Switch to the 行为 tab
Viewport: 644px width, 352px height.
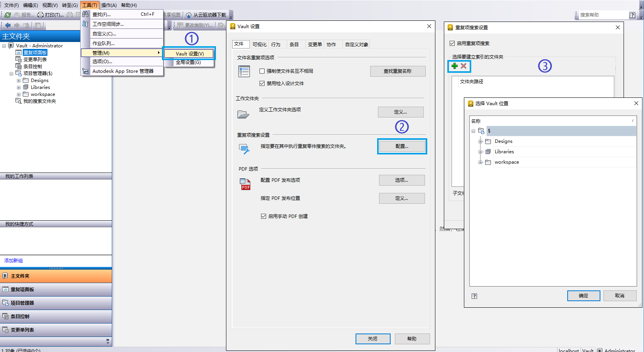[x=276, y=45]
